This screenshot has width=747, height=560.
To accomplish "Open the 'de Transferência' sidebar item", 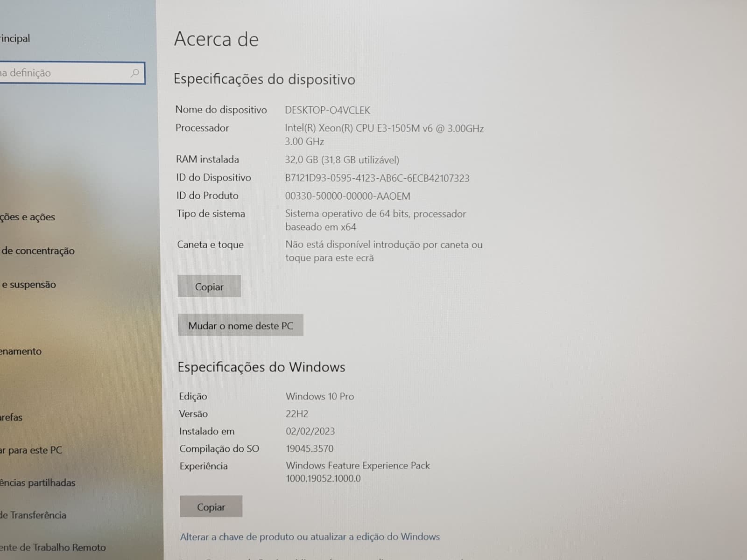I will tap(33, 515).
